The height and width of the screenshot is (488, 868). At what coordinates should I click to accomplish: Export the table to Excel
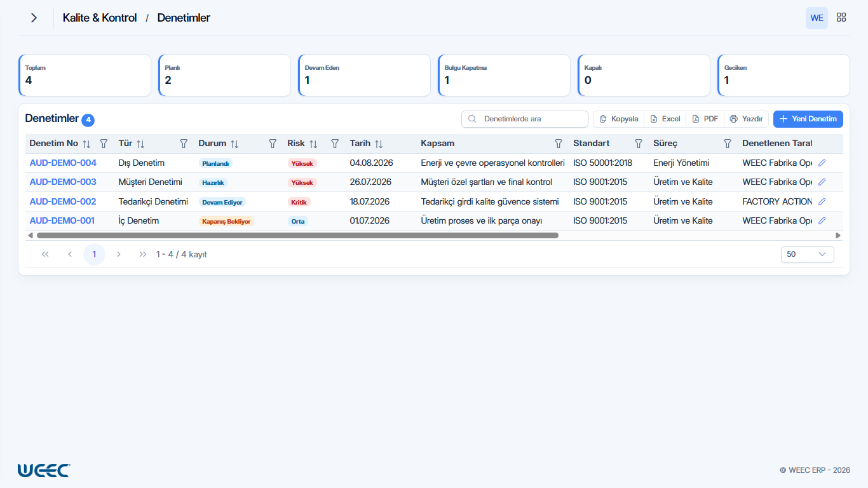665,119
